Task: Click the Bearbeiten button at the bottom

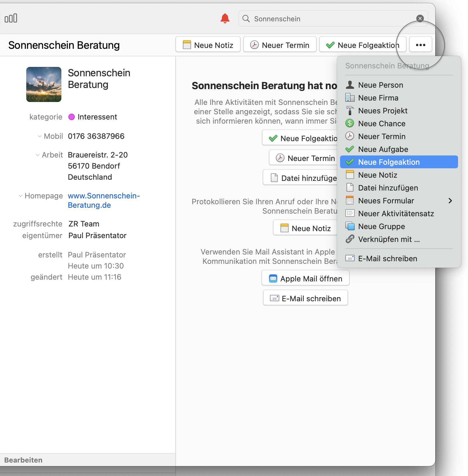Action: pos(23,460)
